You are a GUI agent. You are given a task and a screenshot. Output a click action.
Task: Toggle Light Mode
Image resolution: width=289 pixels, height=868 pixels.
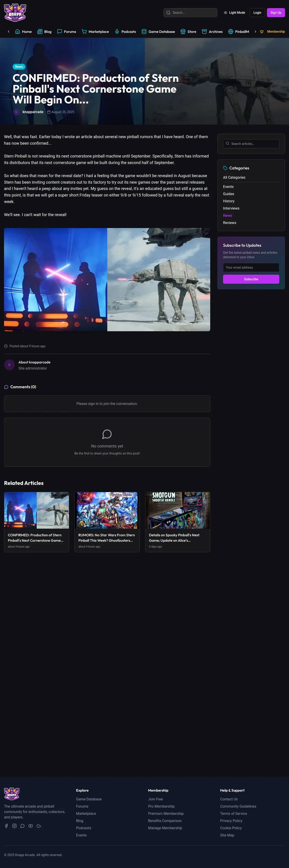coord(235,13)
